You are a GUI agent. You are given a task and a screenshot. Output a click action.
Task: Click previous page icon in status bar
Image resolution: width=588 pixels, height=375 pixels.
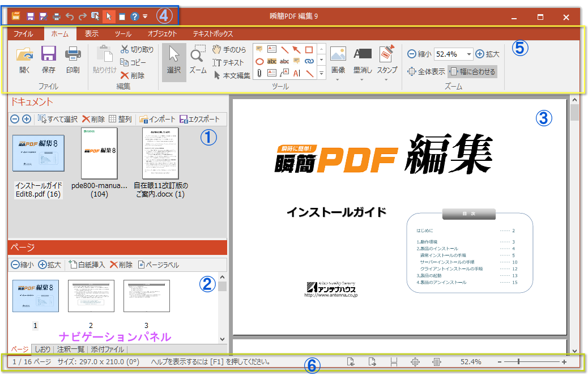pos(351,362)
